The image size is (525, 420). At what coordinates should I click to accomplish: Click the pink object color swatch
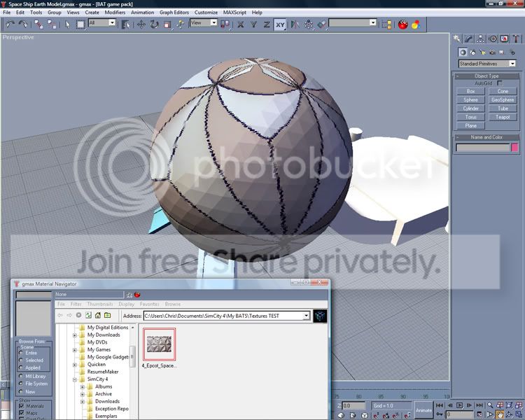514,148
